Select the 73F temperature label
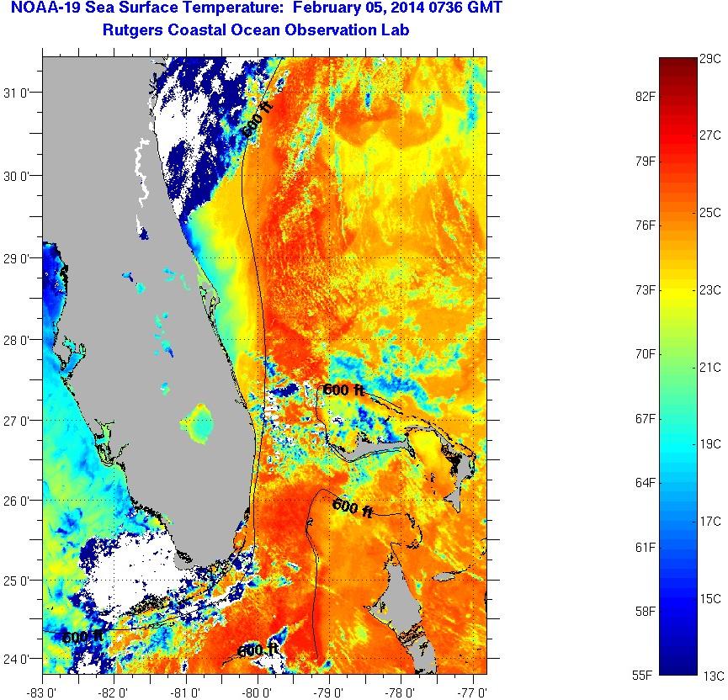The image size is (728, 700). tap(645, 290)
